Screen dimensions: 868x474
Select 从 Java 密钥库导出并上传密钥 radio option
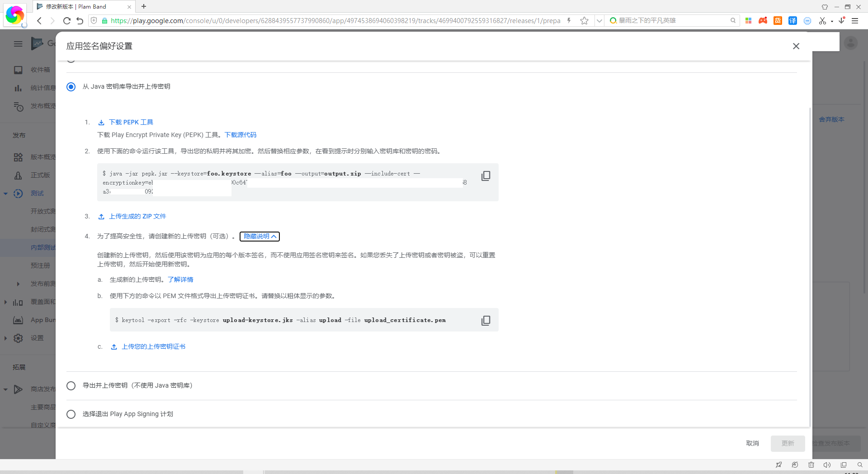coord(71,87)
